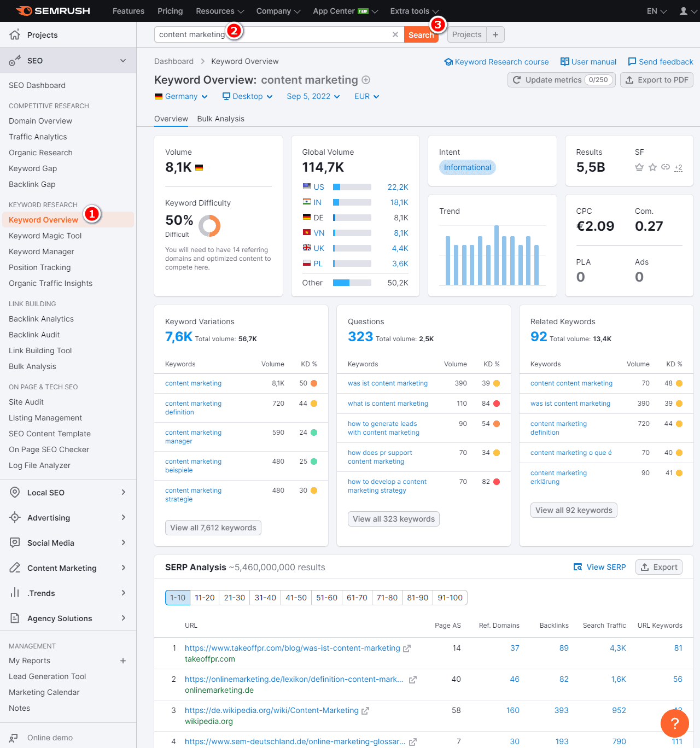
Task: Click the user account profile icon
Action: click(684, 11)
